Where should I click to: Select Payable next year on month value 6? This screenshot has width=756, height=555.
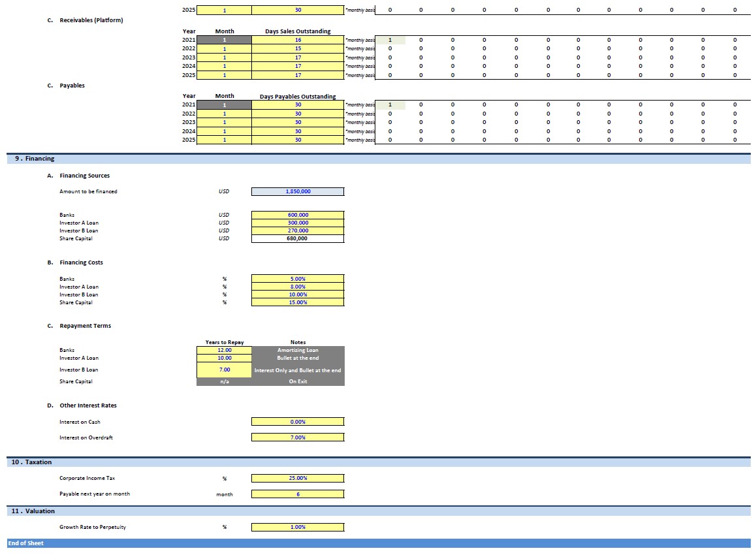pyautogui.click(x=298, y=494)
